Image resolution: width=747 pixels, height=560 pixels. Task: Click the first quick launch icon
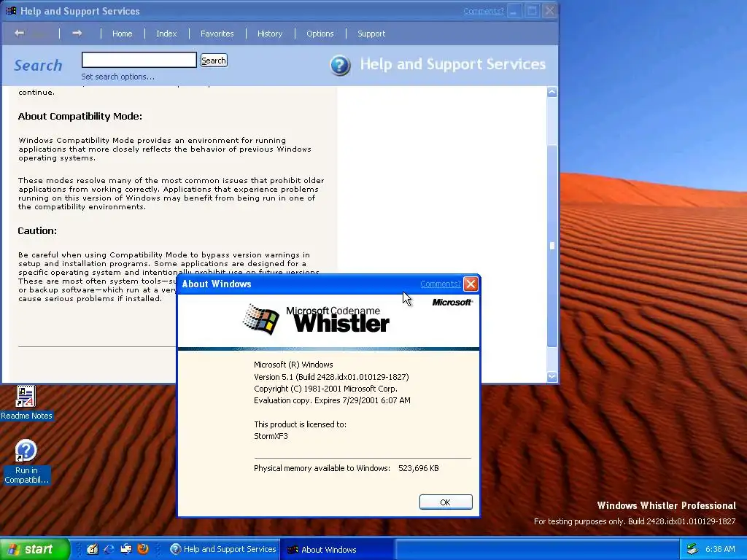pyautogui.click(x=93, y=549)
